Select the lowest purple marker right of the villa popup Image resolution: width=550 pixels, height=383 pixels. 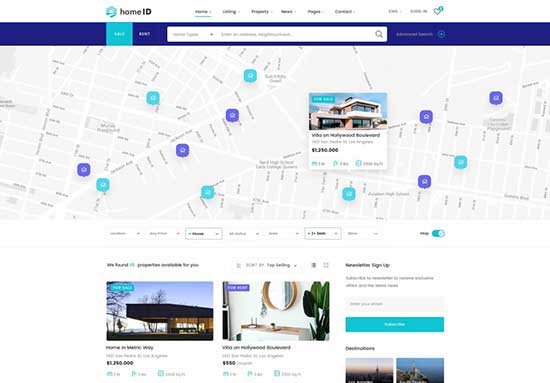[424, 182]
